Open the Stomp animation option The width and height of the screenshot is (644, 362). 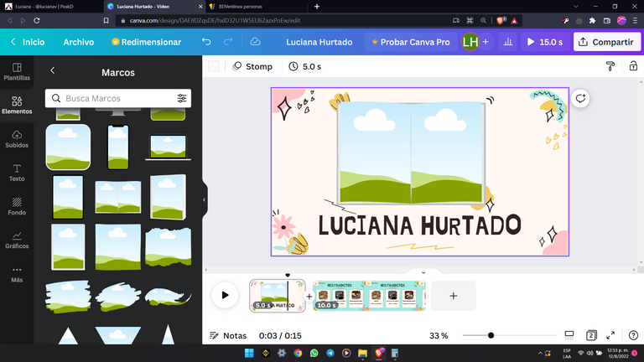pyautogui.click(x=252, y=66)
